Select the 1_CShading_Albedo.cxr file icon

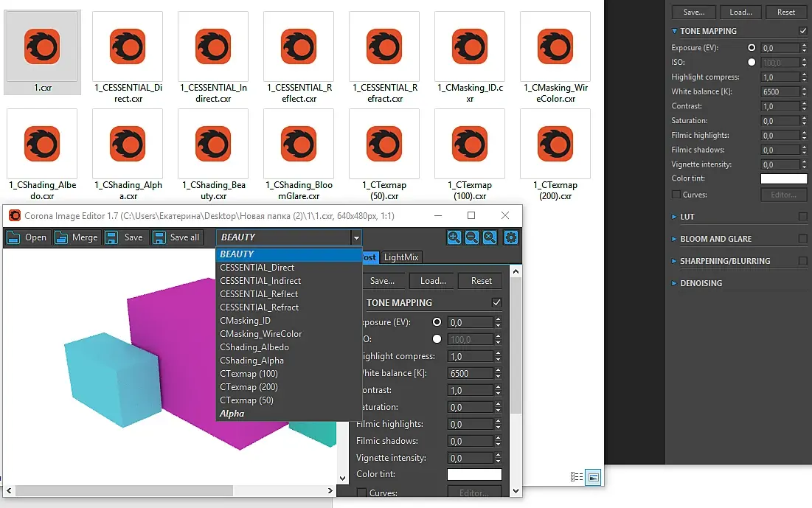click(x=42, y=144)
